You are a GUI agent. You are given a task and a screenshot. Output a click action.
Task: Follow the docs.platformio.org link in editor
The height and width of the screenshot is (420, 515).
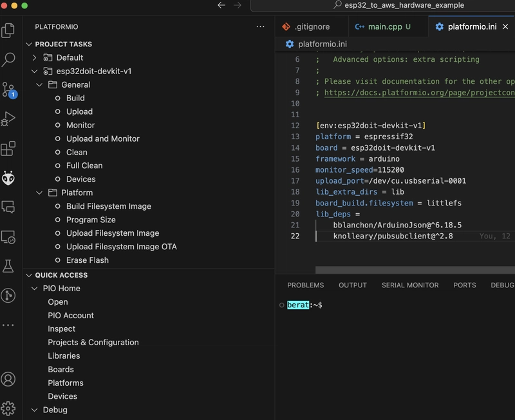[420, 93]
